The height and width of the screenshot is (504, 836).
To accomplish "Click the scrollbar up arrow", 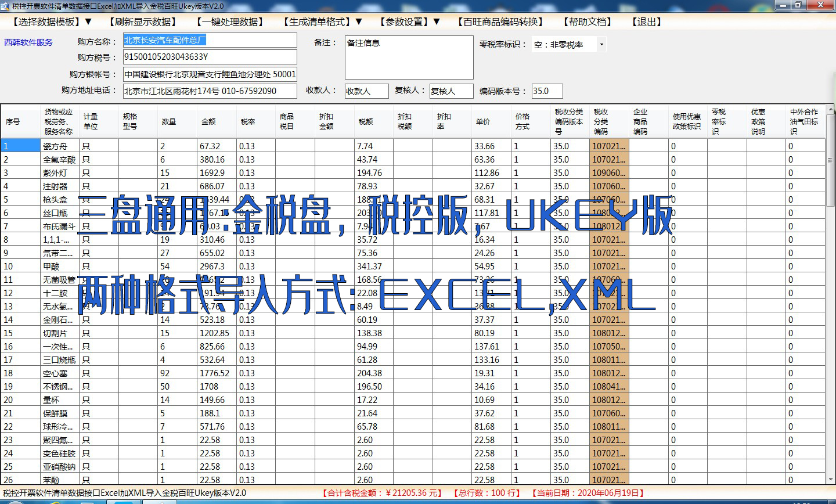I will 831,110.
